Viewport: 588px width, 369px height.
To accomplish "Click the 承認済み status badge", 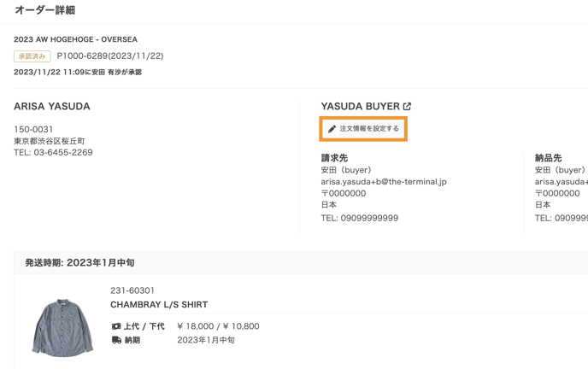I will click(32, 56).
